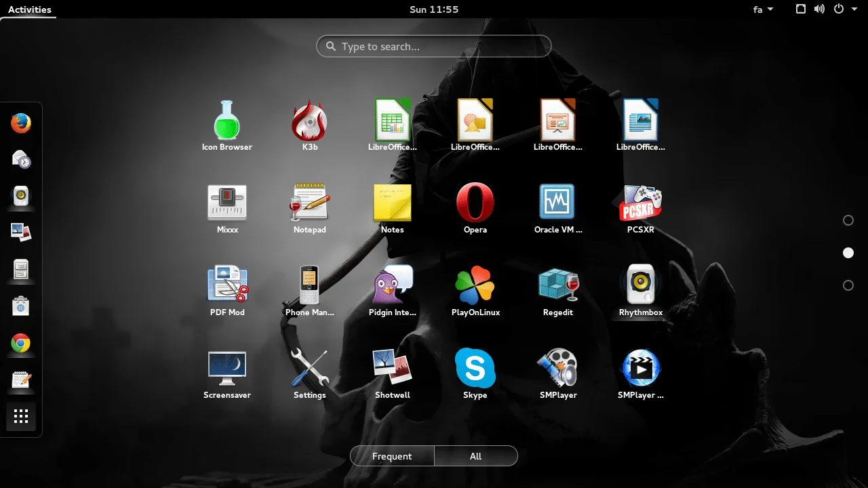Open the Wine Notepad app

pyautogui.click(x=309, y=208)
